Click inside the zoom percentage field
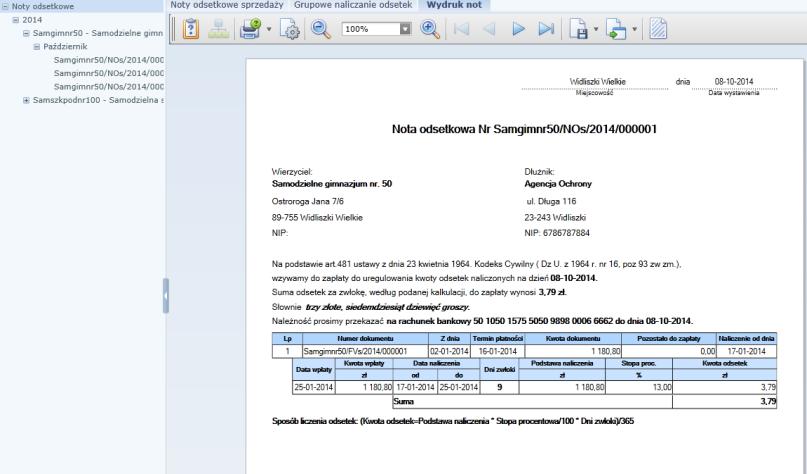This screenshot has width=807, height=474. pos(371,29)
